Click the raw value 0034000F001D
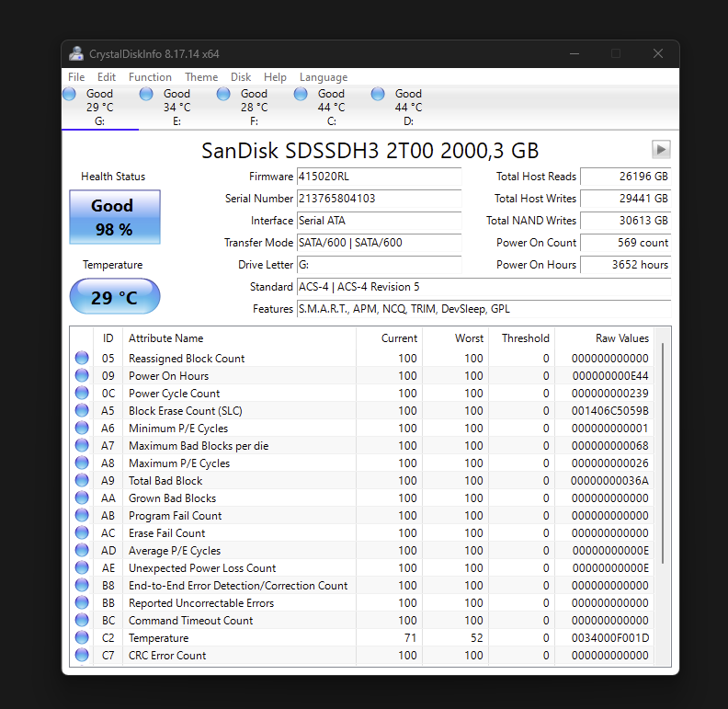The image size is (728, 709). (x=610, y=638)
